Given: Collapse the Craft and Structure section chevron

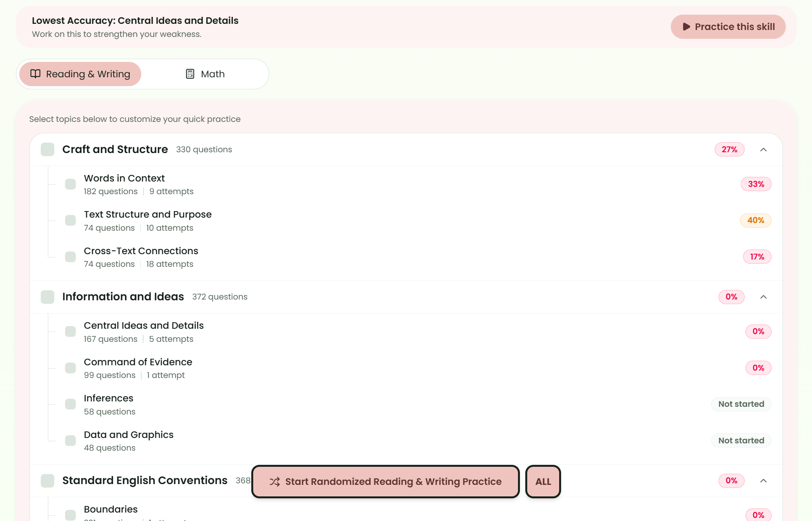Looking at the screenshot, I should point(764,150).
